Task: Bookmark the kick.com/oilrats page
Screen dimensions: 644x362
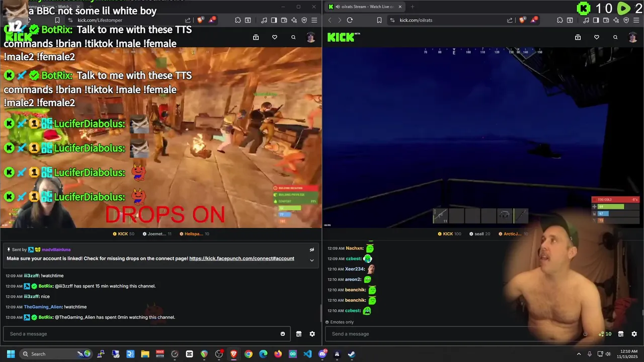Action: 379,20
